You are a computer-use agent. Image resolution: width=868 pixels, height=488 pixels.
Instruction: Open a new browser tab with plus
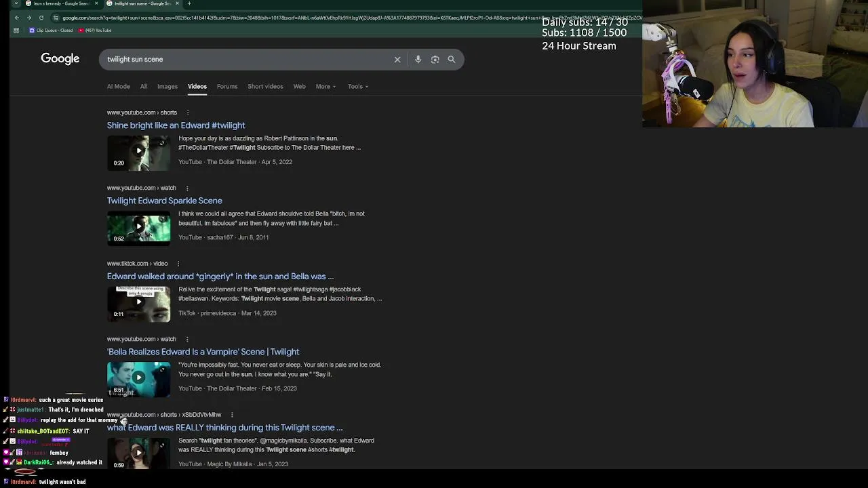(x=189, y=3)
